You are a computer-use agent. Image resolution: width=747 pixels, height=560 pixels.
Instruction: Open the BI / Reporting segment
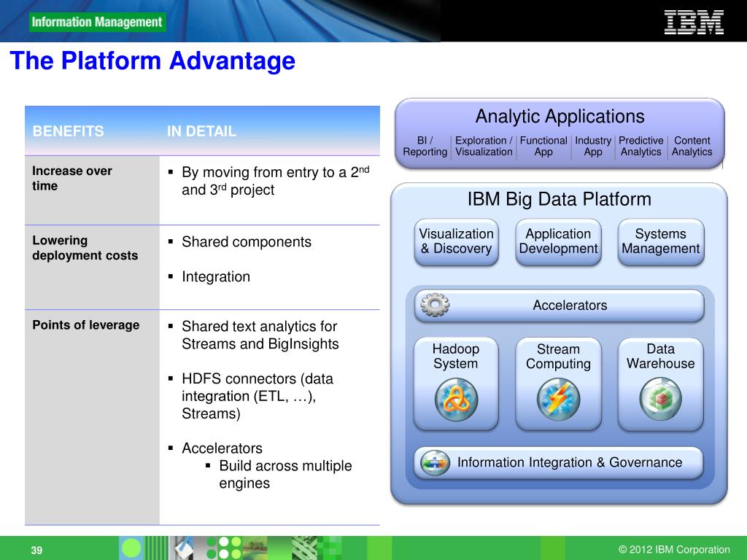[425, 146]
